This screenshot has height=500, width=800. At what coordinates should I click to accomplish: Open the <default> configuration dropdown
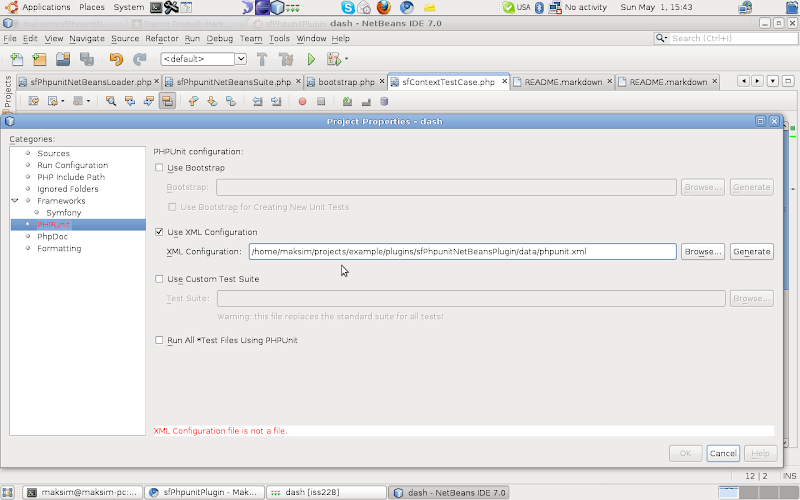click(241, 59)
